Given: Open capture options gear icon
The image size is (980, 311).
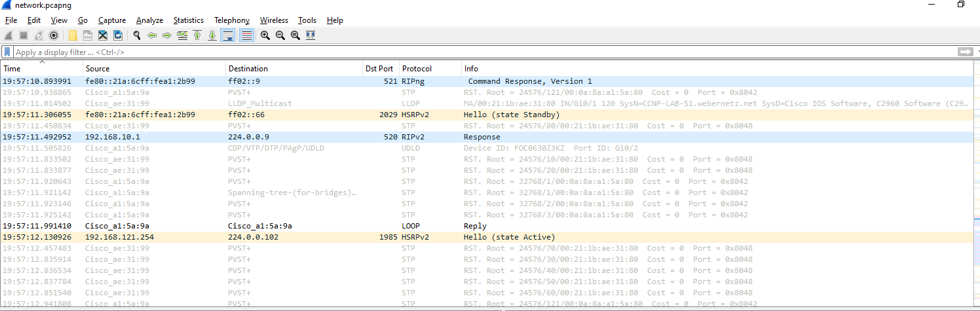Looking at the screenshot, I should pyautogui.click(x=54, y=35).
